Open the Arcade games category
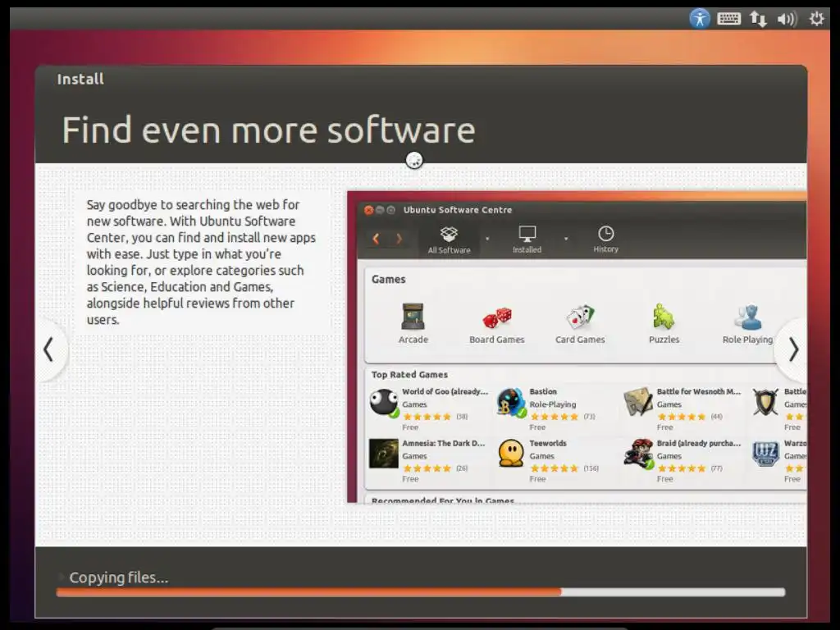The image size is (840, 630). pyautogui.click(x=413, y=323)
